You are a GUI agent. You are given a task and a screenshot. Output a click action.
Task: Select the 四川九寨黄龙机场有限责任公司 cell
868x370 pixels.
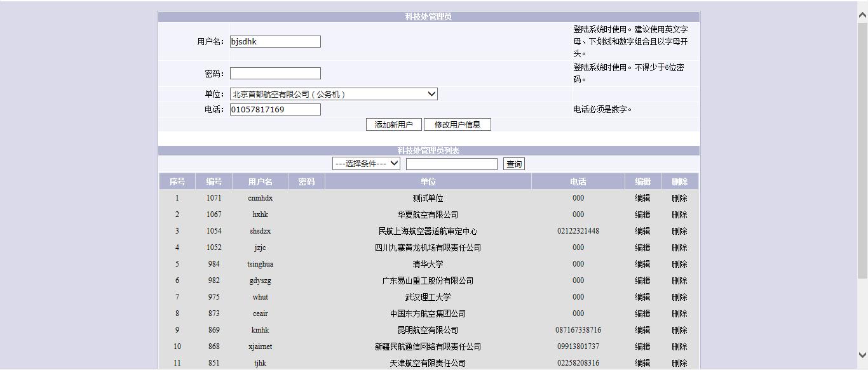tap(428, 248)
